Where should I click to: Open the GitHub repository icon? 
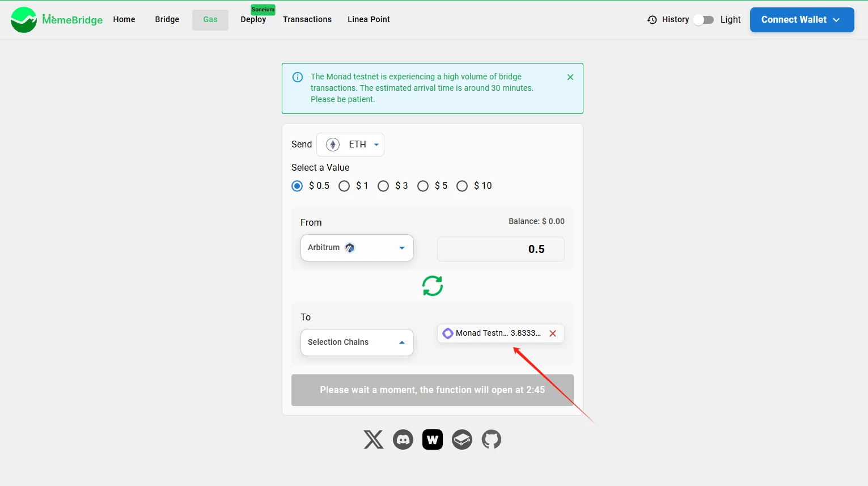[492, 439]
